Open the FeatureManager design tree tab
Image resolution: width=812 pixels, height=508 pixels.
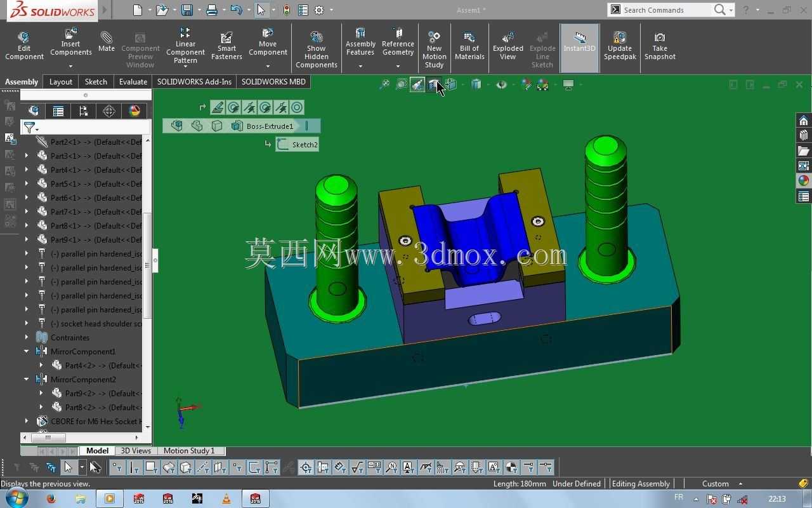click(34, 111)
